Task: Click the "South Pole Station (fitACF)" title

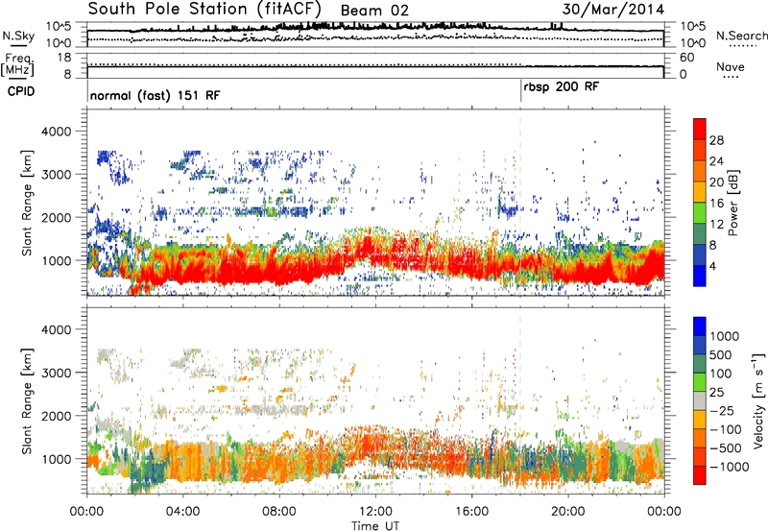Action: pos(204,9)
